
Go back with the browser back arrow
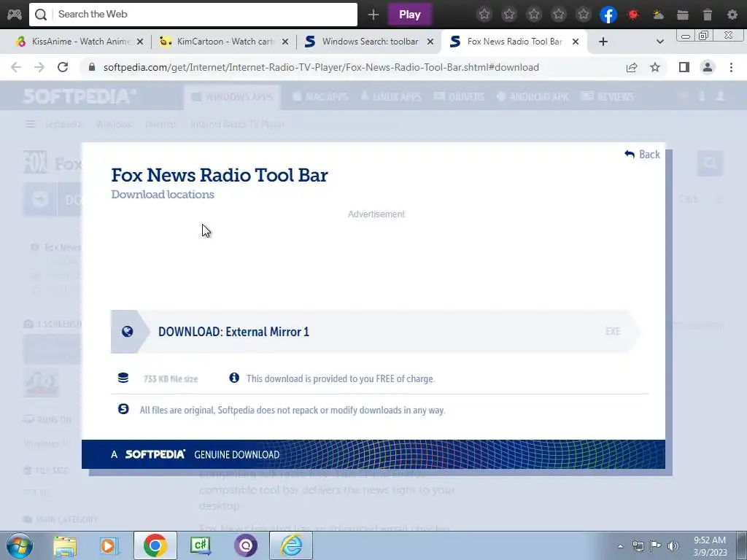pos(16,67)
